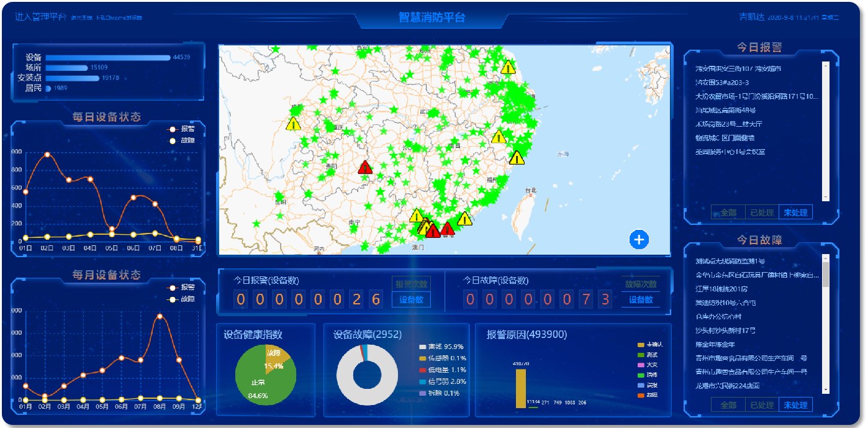Screen dimensions: 868x428
Task: Click the topmost yellow warning marker on the map
Action: point(508,67)
